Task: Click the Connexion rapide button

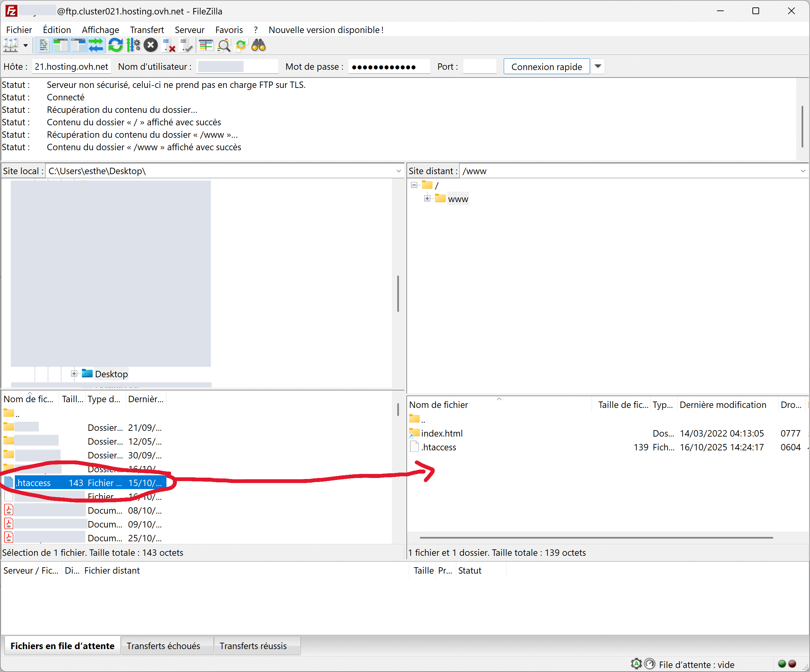Action: point(546,66)
